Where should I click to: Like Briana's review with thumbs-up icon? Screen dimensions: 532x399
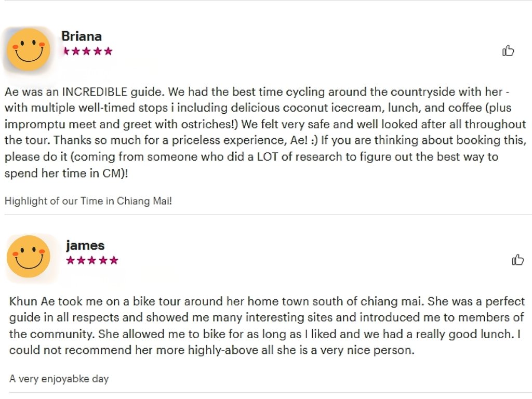pyautogui.click(x=508, y=50)
